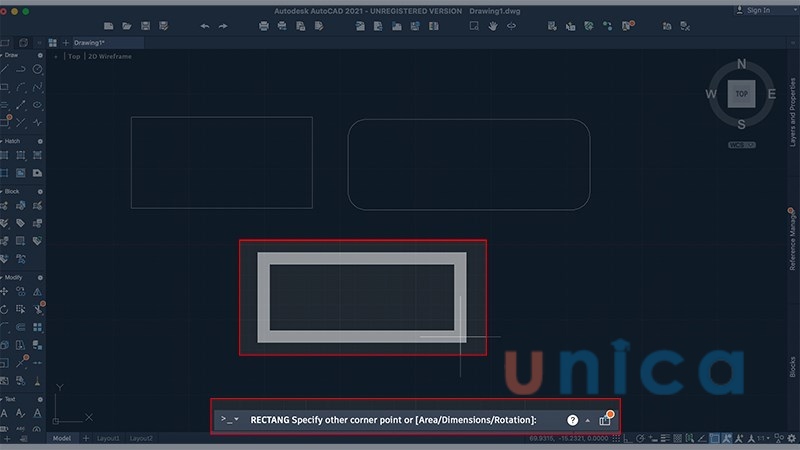The width and height of the screenshot is (800, 450).
Task: Select the Move tool in Modify panel
Action: (5, 291)
